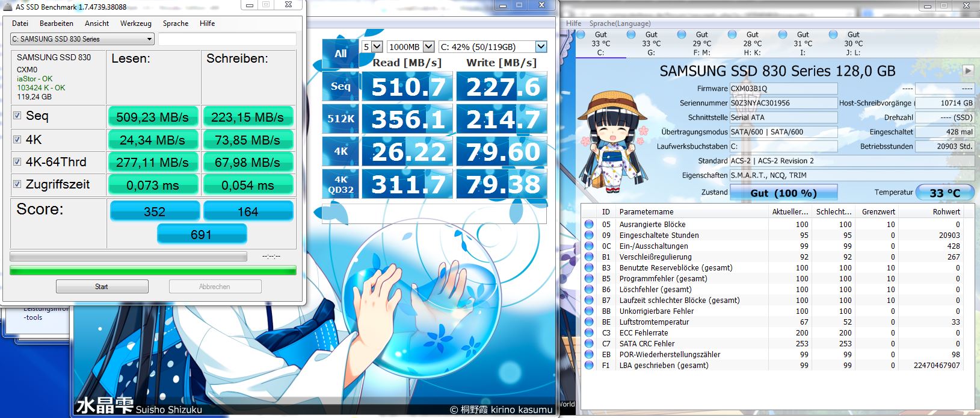Open the test count dropdown showing 5

click(372, 46)
